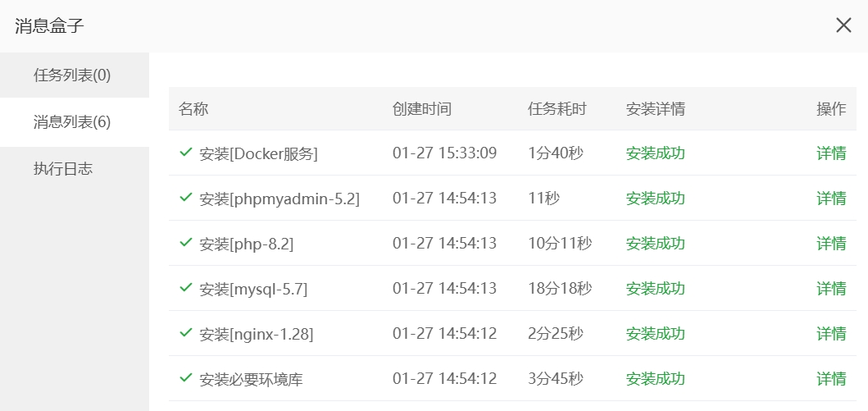Click the checkmark icon for 安装[php-8.2]
Screen dimensions: 868x411
(186, 243)
